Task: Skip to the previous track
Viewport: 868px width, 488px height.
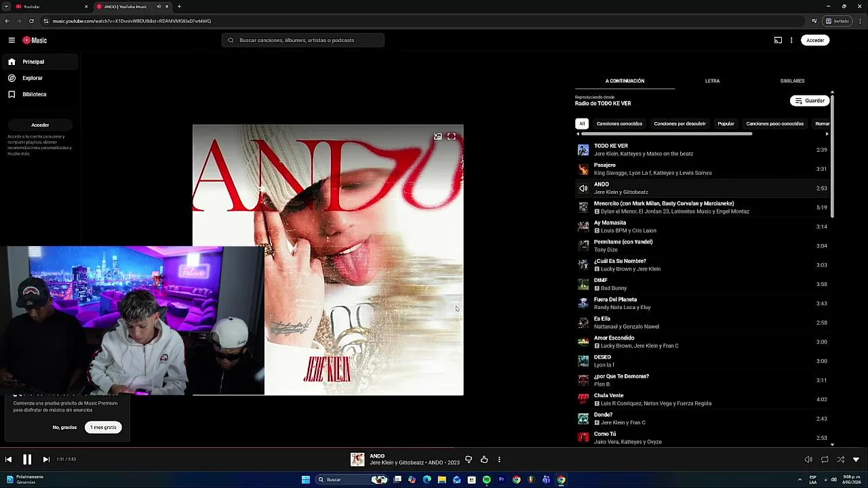Action: click(8, 460)
